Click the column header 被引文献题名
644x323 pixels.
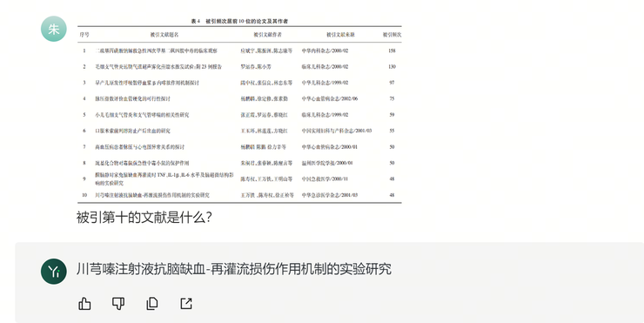pos(164,35)
